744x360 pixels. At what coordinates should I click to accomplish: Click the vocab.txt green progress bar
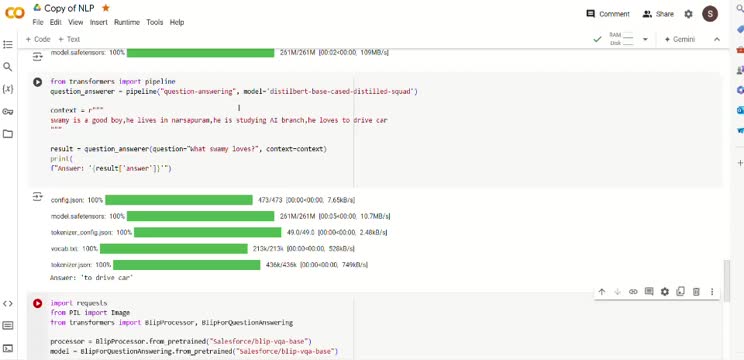tap(174, 249)
